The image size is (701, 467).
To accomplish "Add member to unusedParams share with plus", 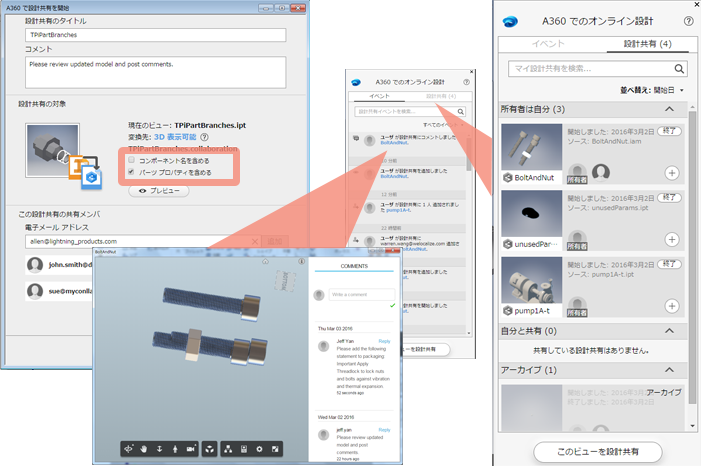I will [x=672, y=240].
